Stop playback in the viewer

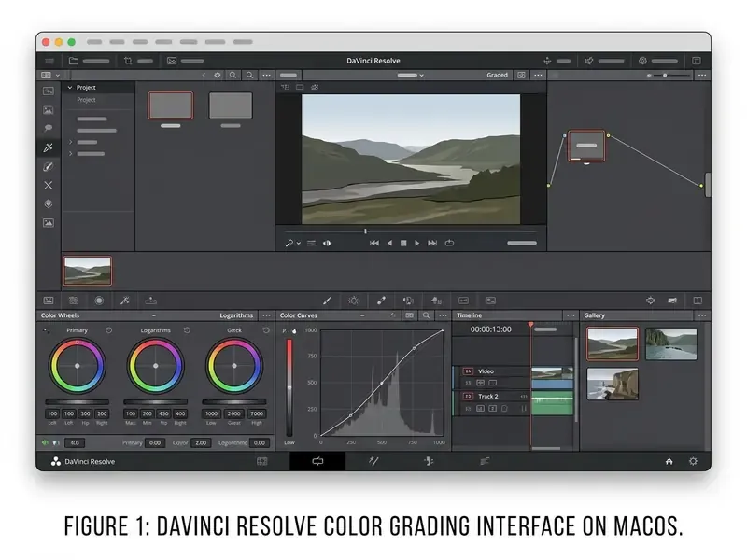click(x=403, y=243)
